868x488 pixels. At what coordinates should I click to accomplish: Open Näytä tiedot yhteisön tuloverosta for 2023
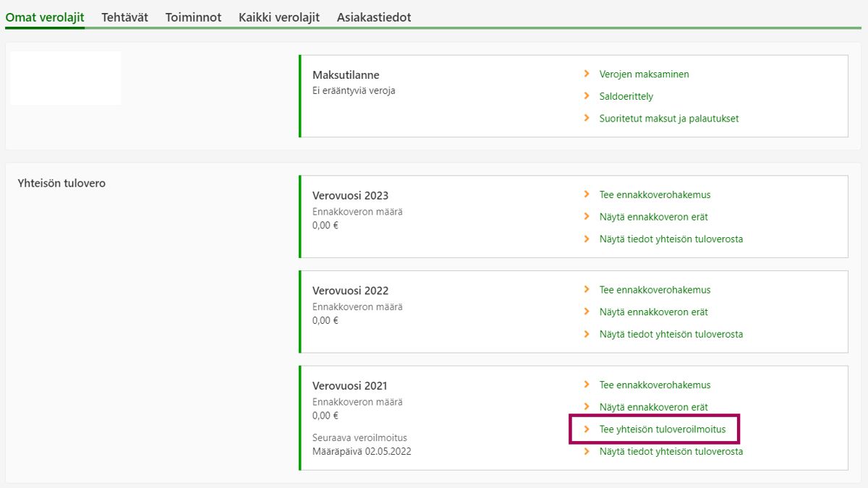point(671,239)
